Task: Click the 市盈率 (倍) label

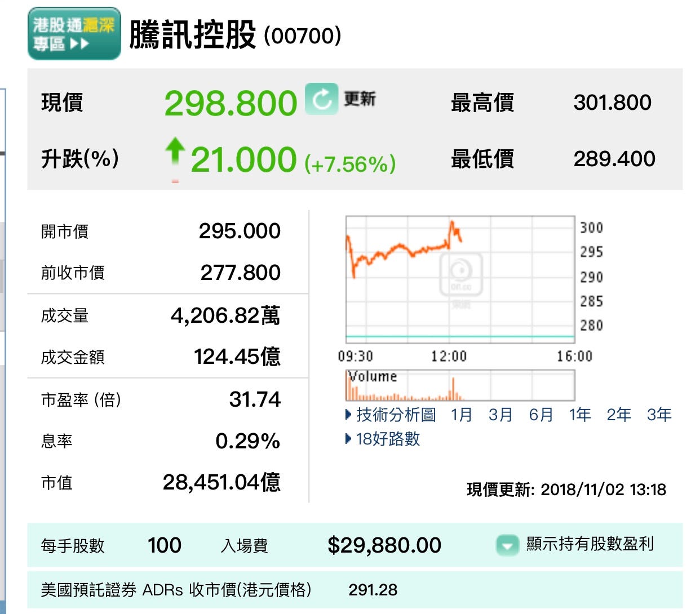Action: [x=81, y=400]
